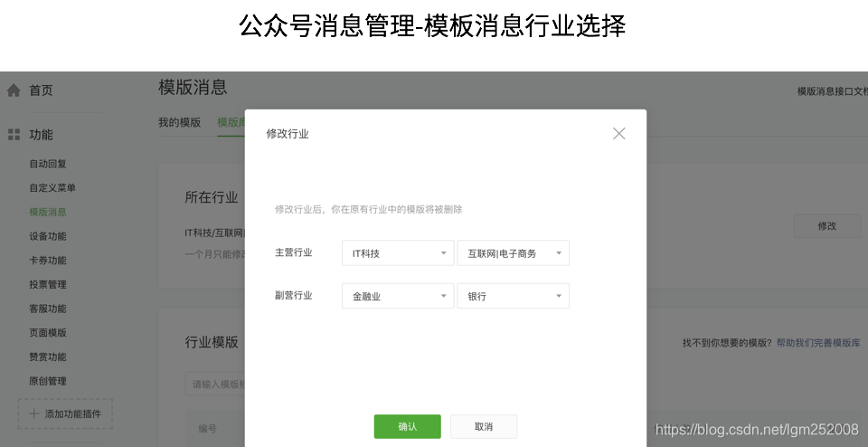Viewport: 868px width, 447px height.
Task: Select 投票管理 in the sidebar
Action: (48, 284)
